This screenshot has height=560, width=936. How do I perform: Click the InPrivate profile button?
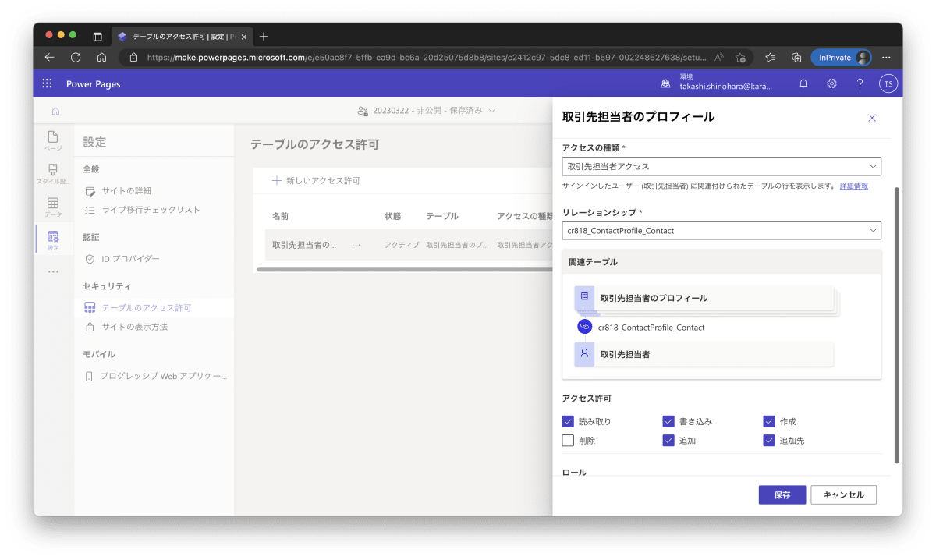pos(841,57)
